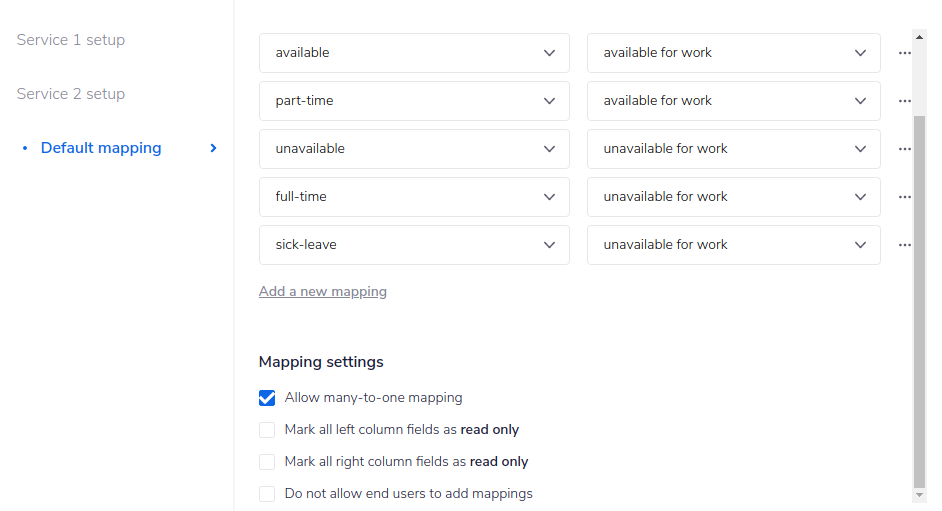The height and width of the screenshot is (511, 942).
Task: Open more options for the part-time mapping row
Action: pos(904,101)
